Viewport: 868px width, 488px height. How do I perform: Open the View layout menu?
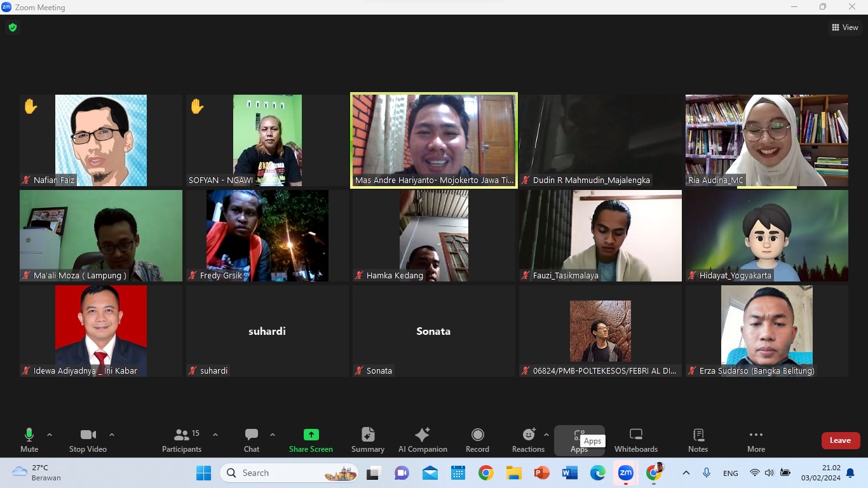pos(845,27)
